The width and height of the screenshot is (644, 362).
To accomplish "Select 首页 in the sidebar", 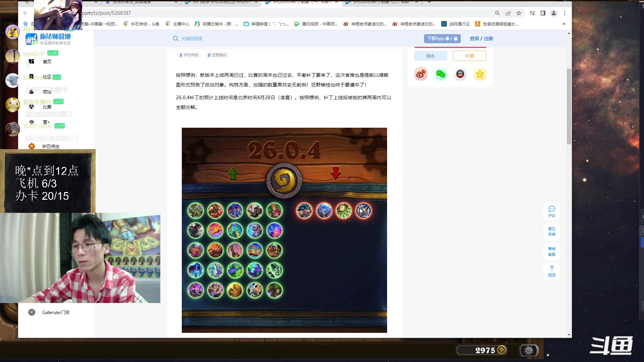I will point(47,62).
